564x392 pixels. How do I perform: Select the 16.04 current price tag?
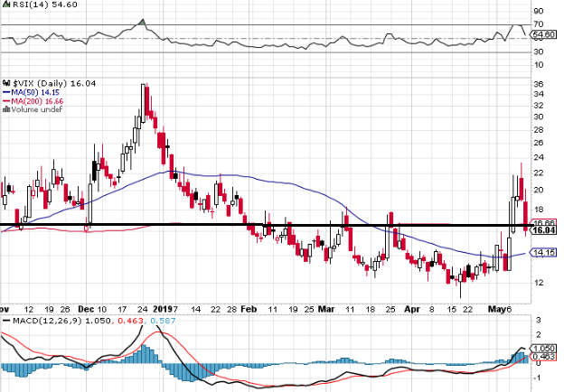(543, 230)
